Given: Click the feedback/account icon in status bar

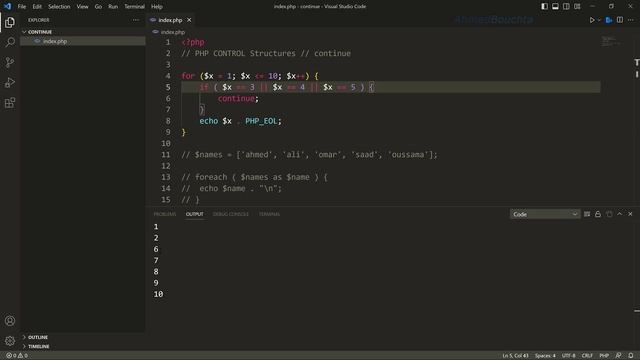Looking at the screenshot, I should click(618, 356).
